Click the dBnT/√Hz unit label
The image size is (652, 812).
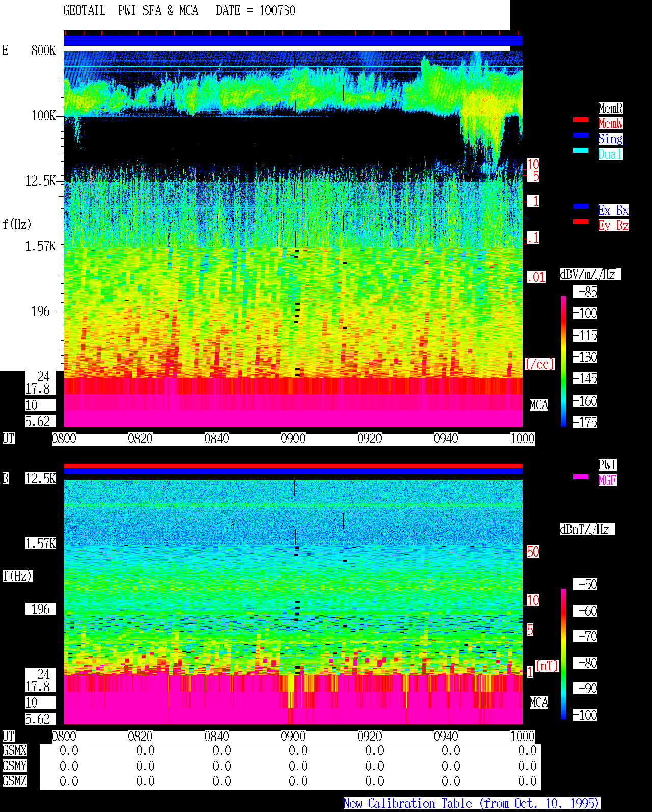pos(587,529)
